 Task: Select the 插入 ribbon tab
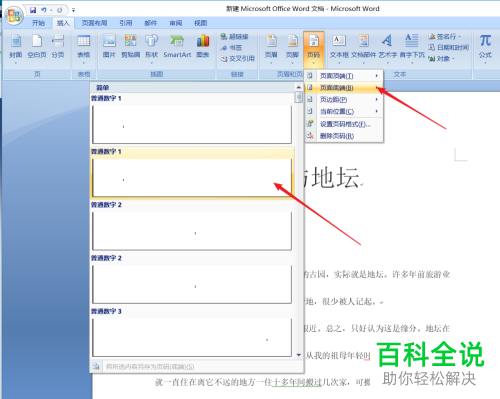(x=63, y=23)
